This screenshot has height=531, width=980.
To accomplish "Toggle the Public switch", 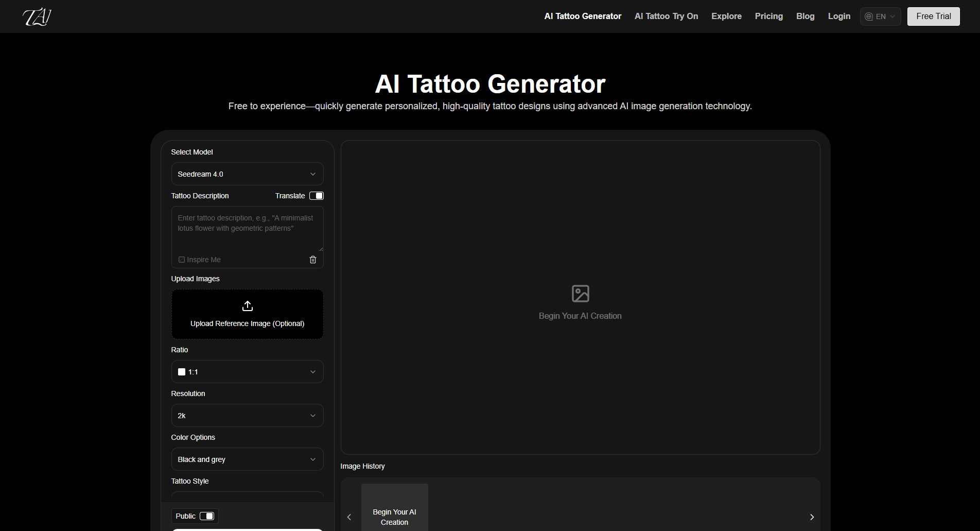I will coord(208,516).
